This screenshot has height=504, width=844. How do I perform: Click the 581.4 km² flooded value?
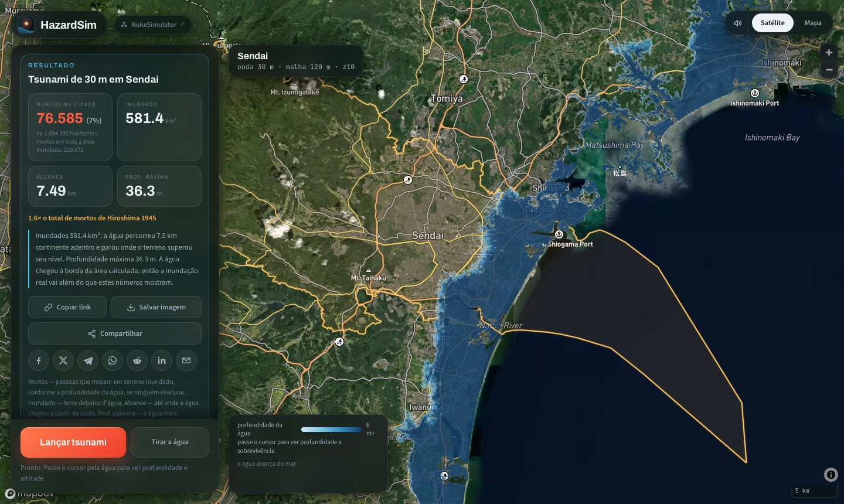(144, 118)
